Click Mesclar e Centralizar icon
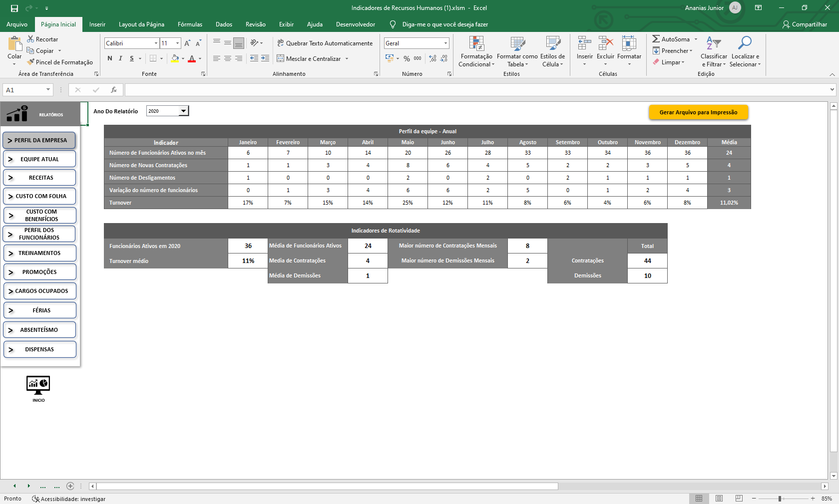This screenshot has width=839, height=504. (x=281, y=58)
